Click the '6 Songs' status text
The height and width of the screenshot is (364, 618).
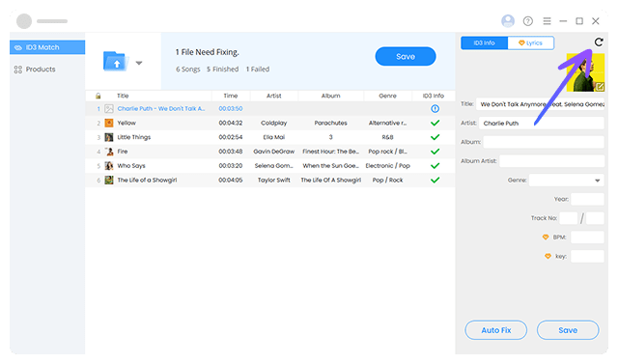click(x=188, y=70)
